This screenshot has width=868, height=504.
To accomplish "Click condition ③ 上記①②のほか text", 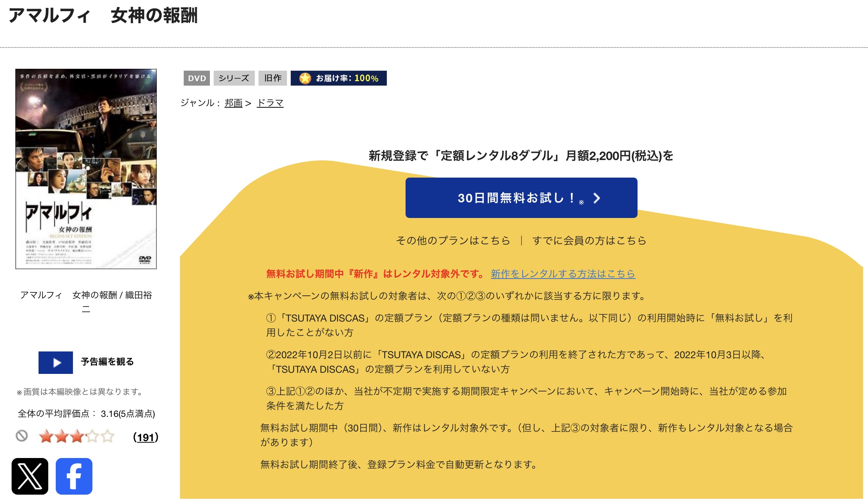I will tap(526, 398).
